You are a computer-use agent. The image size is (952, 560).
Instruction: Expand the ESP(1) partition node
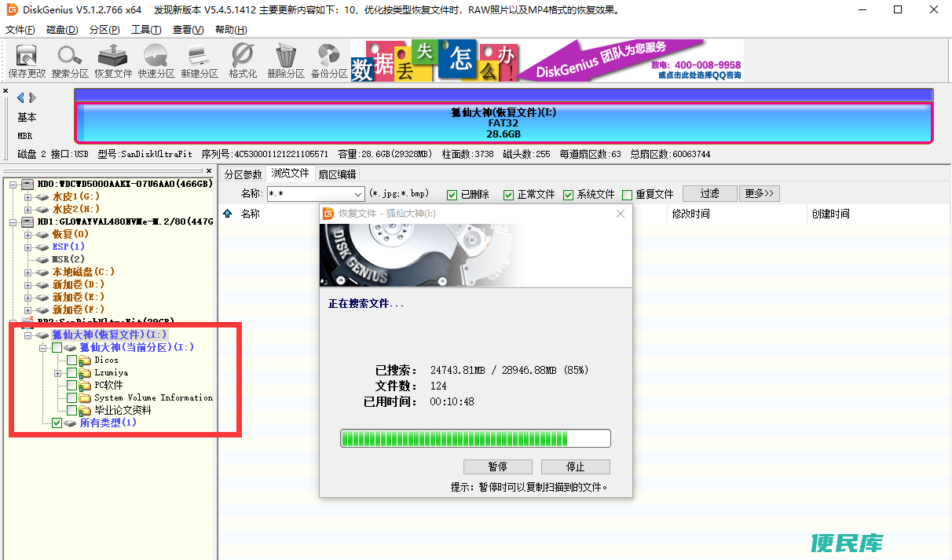(28, 247)
